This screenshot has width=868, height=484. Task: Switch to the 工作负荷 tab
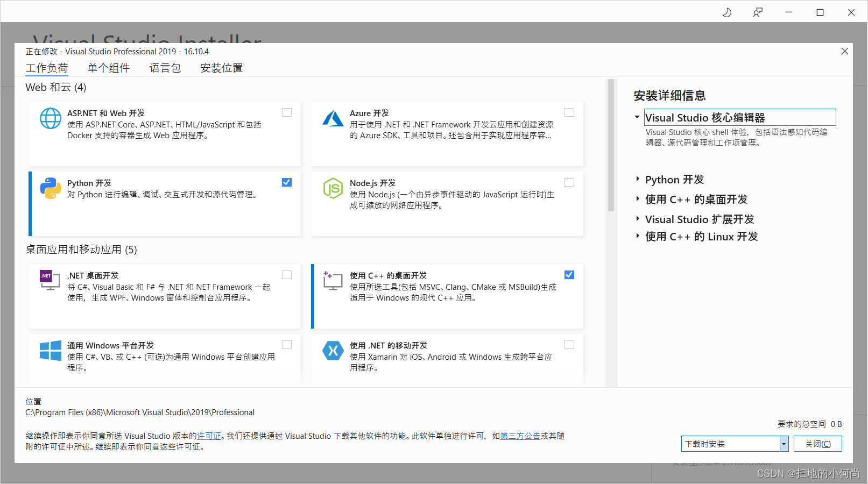(47, 68)
